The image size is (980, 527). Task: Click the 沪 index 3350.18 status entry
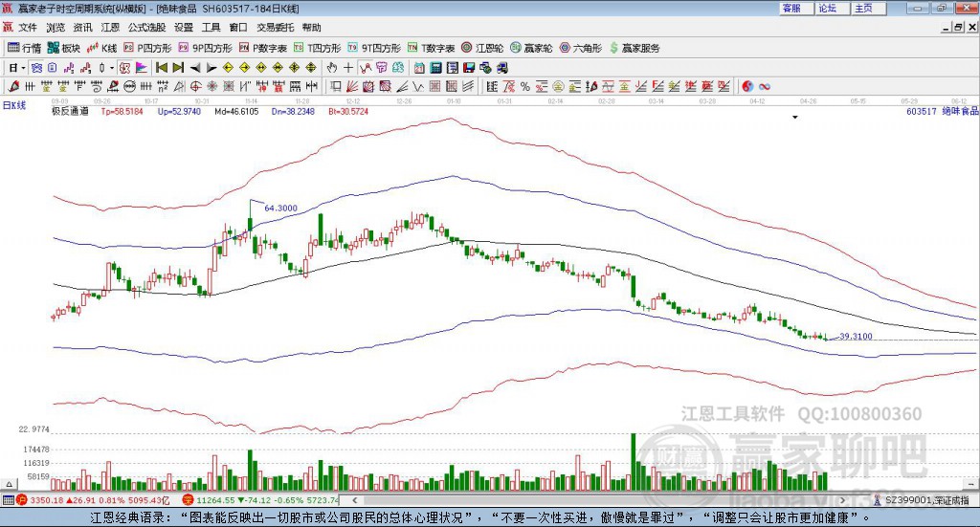93,500
